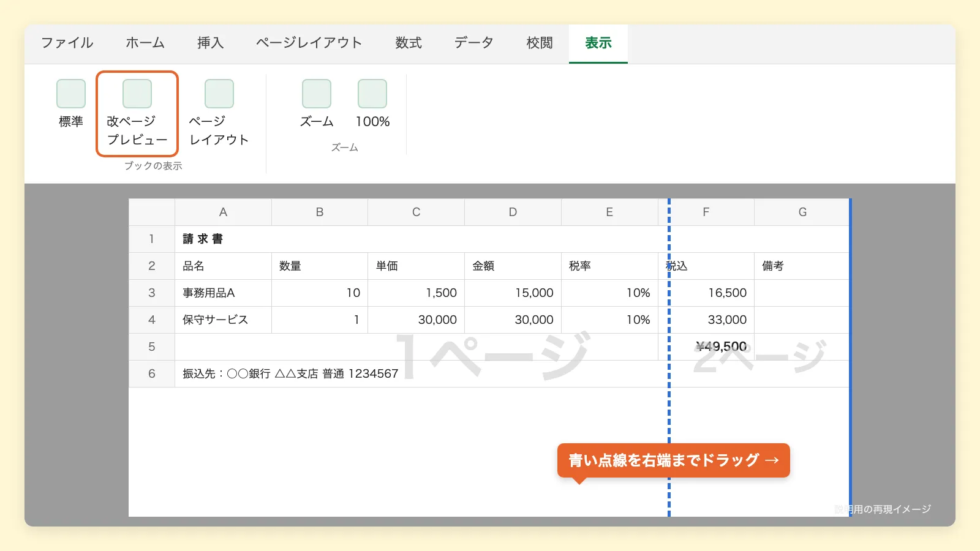980x551 pixels.
Task: Select the 税率 header cell
Action: (x=609, y=266)
